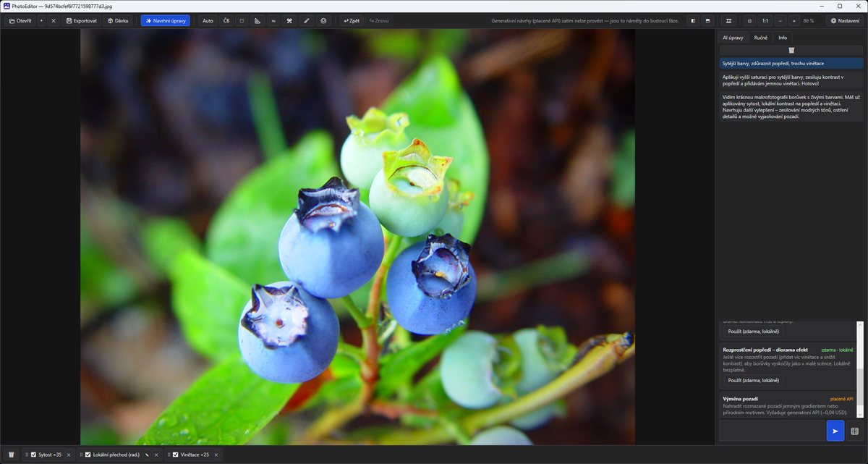The width and height of the screenshot is (868, 464).
Task: Click the compare side-by-side icon
Action: [728, 21]
